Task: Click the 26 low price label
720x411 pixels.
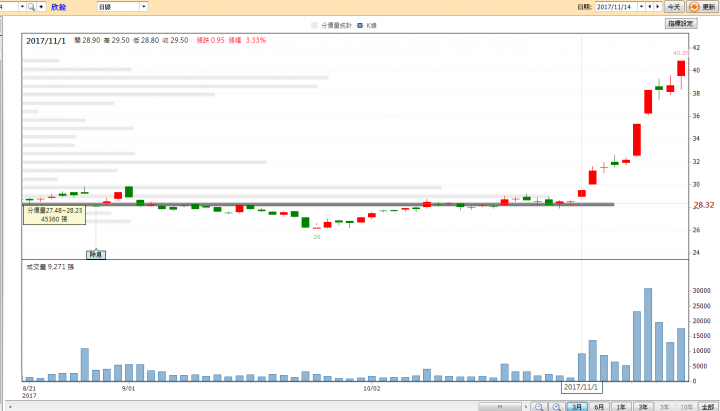Action: pyautogui.click(x=317, y=237)
